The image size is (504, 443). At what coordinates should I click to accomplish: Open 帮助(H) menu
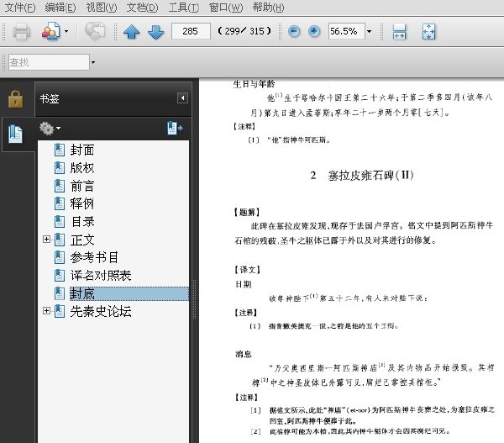pos(268,7)
